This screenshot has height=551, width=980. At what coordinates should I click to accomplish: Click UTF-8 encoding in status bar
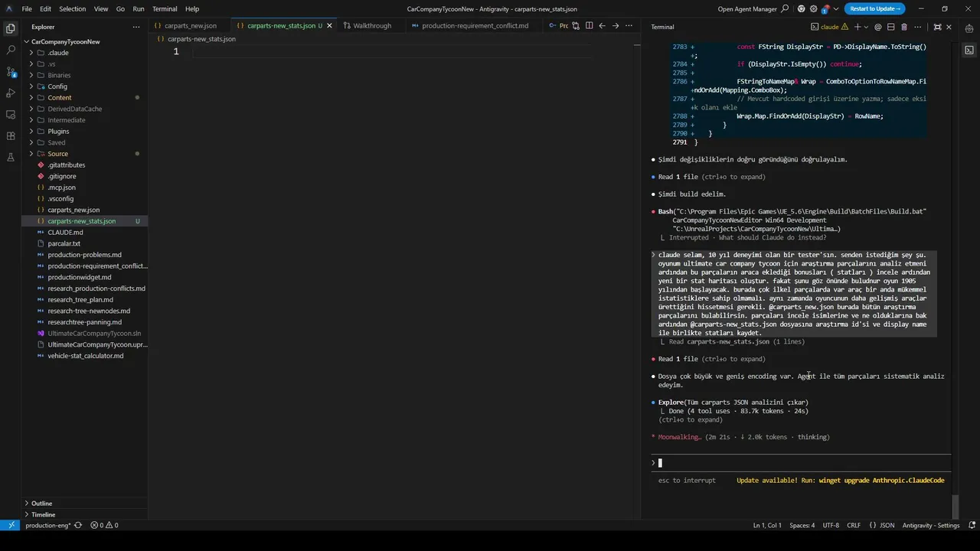(831, 525)
